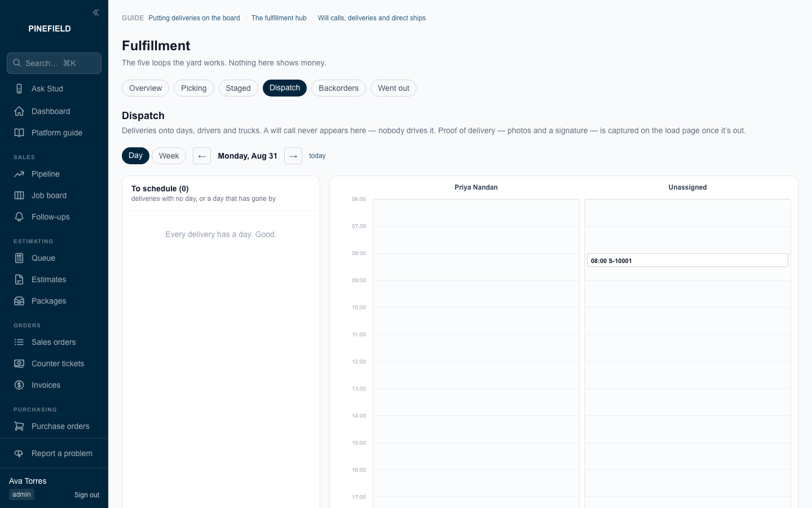Open the Overview tab
This screenshot has height=508, width=812.
click(x=145, y=88)
